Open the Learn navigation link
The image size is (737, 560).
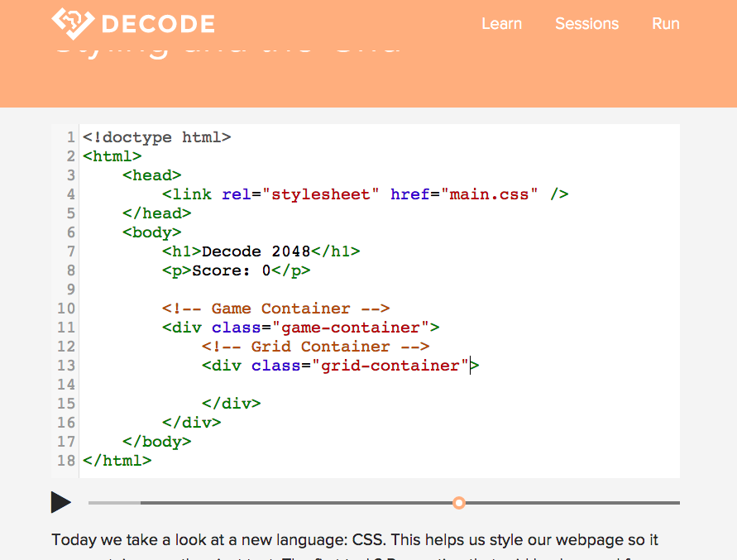[x=501, y=23]
